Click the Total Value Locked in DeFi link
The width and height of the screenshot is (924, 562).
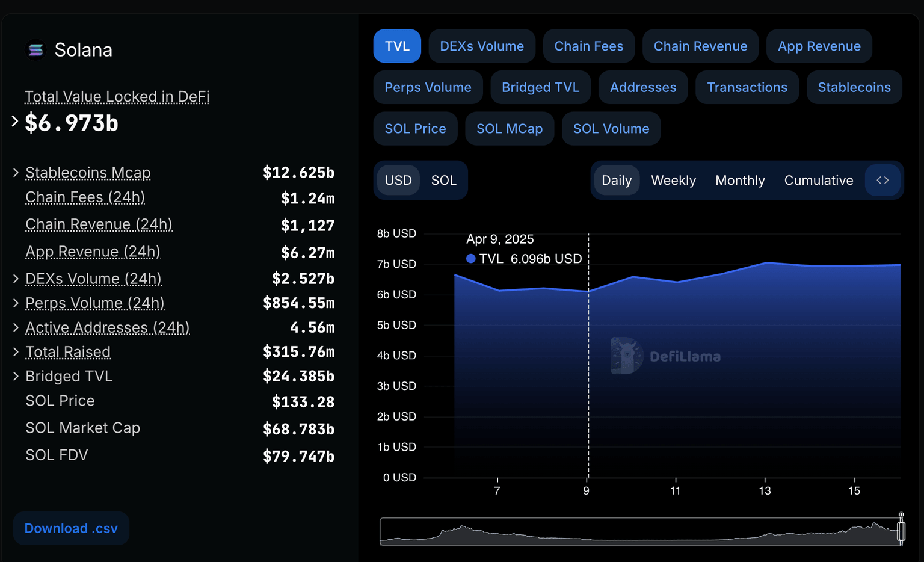tap(116, 96)
